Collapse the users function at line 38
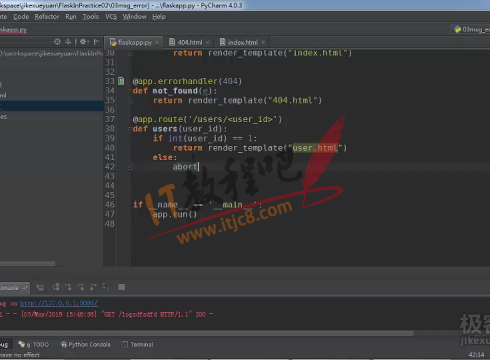Viewport: 490px width, 360px height. (x=130, y=129)
